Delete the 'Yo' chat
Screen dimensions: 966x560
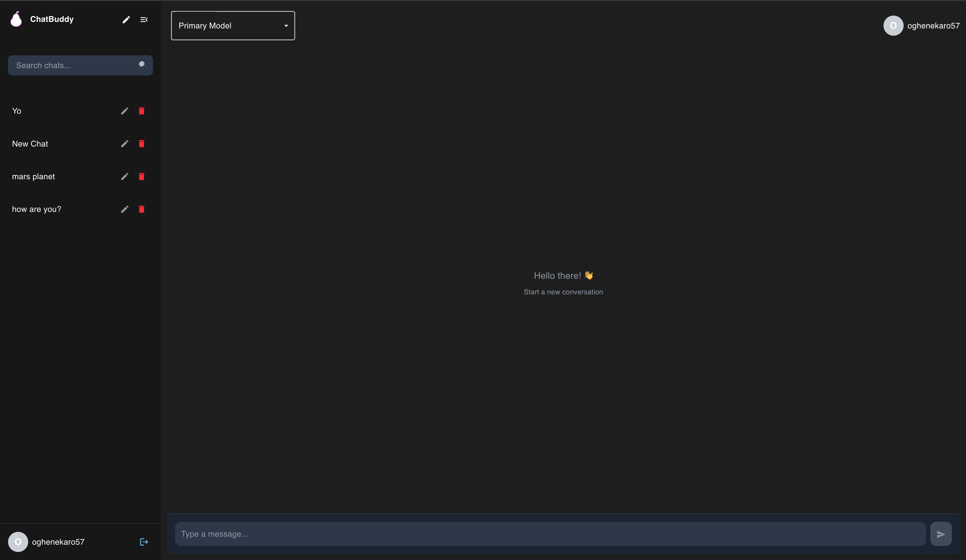tap(141, 111)
